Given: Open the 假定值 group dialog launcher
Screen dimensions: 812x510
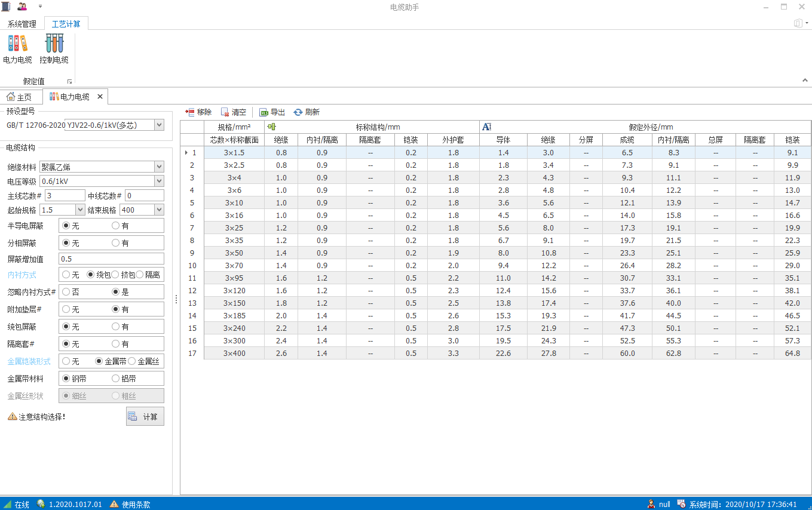Looking at the screenshot, I should (69, 81).
